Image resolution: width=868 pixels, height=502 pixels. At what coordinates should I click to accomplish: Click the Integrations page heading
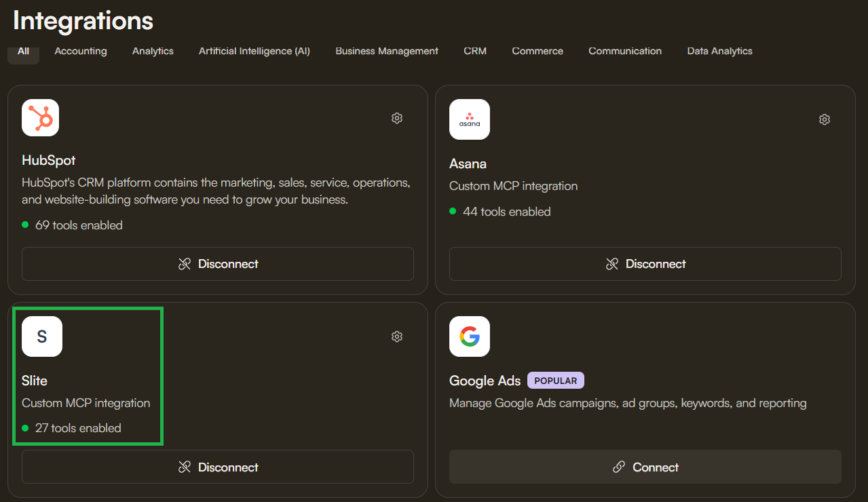tap(83, 20)
